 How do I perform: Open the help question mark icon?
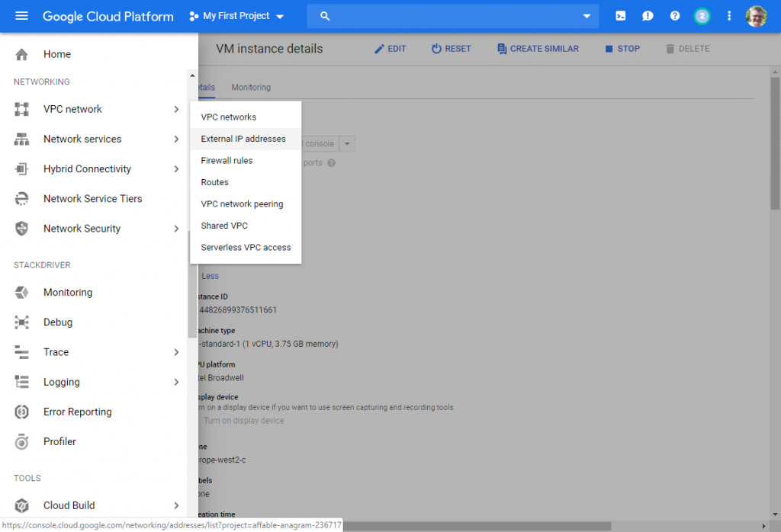click(675, 16)
